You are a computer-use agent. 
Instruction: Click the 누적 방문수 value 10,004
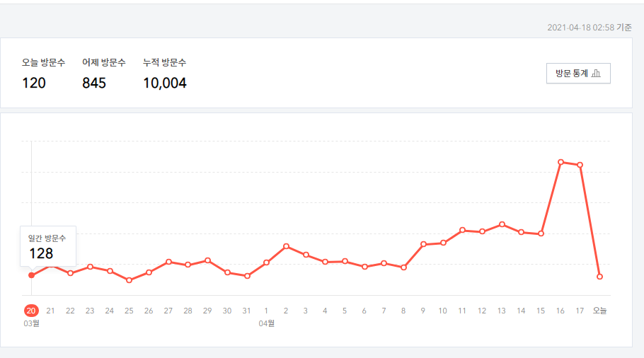click(x=165, y=83)
